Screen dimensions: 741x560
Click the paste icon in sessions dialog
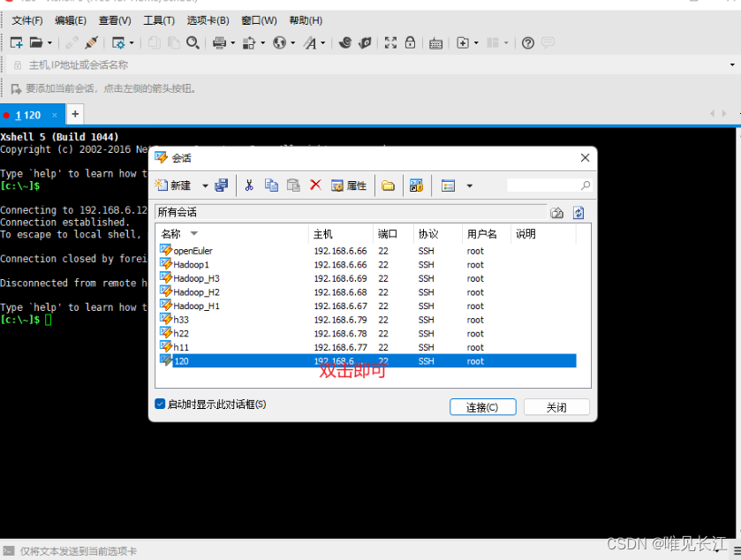click(x=293, y=185)
